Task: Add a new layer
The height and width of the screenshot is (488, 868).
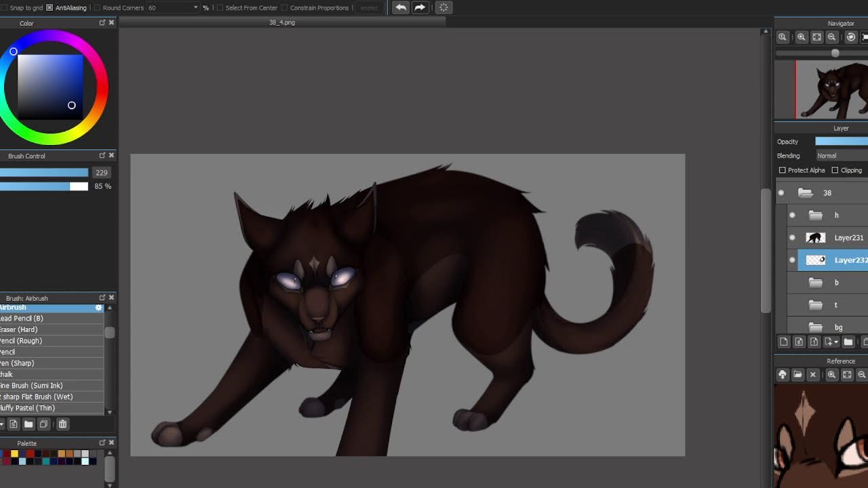Action: pyautogui.click(x=784, y=342)
